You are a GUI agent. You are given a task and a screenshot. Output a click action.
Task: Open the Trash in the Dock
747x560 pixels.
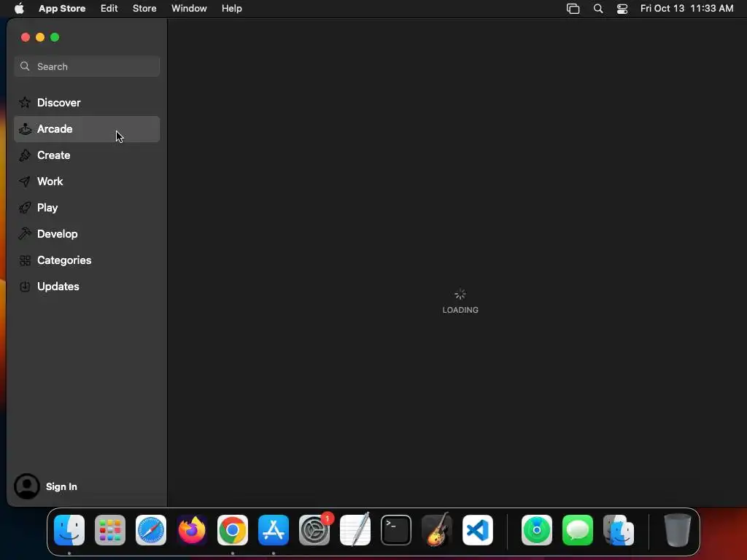pos(678,530)
